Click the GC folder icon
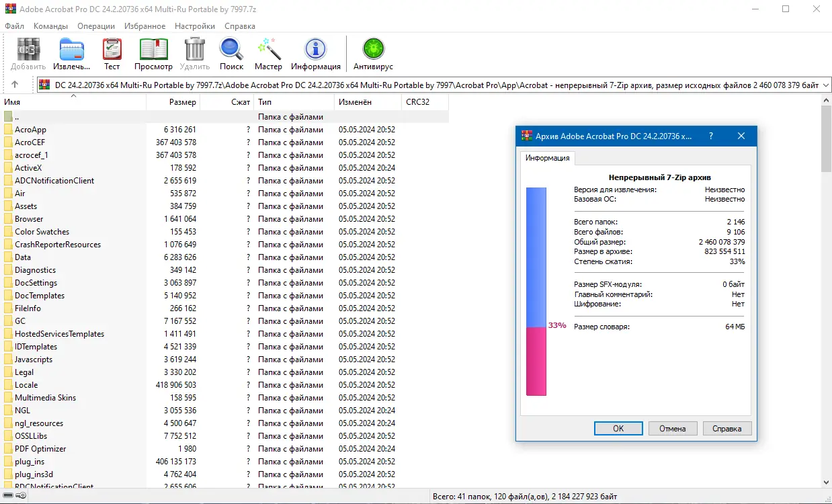Image resolution: width=832 pixels, height=504 pixels. pos(8,321)
